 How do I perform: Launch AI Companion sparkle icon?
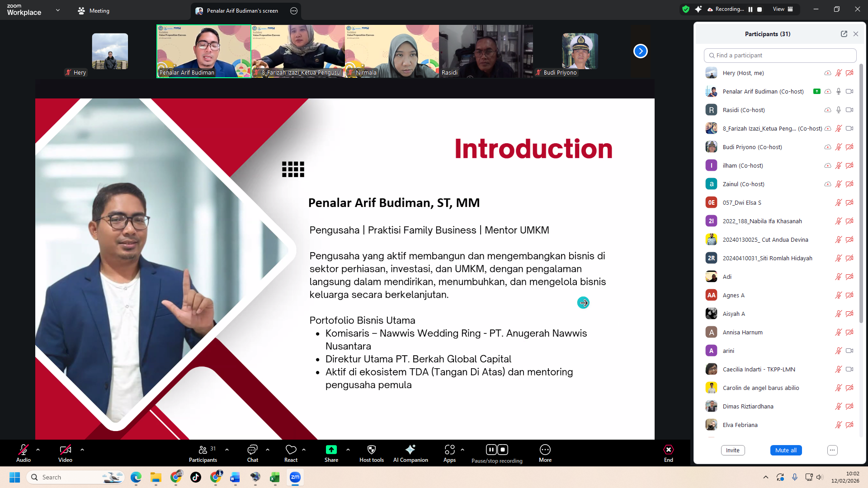pos(410,450)
